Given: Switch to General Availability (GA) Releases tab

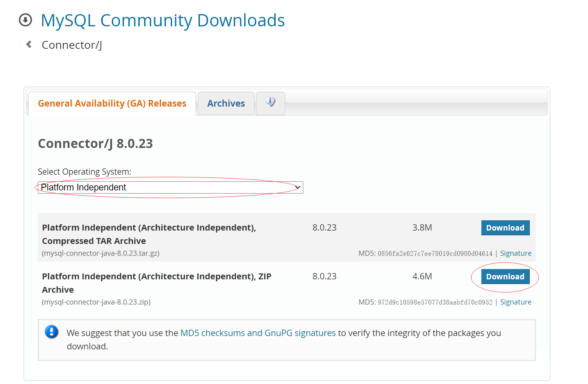Looking at the screenshot, I should point(112,103).
